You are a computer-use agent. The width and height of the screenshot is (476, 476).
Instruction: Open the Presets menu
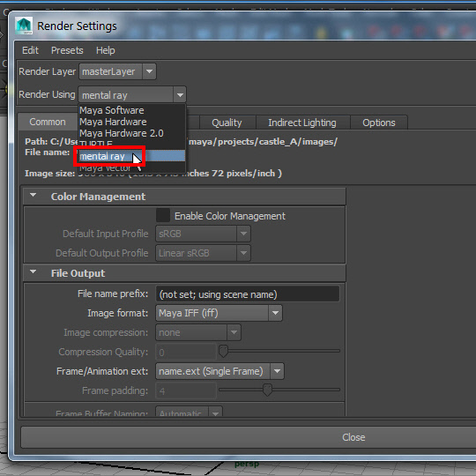coord(67,50)
